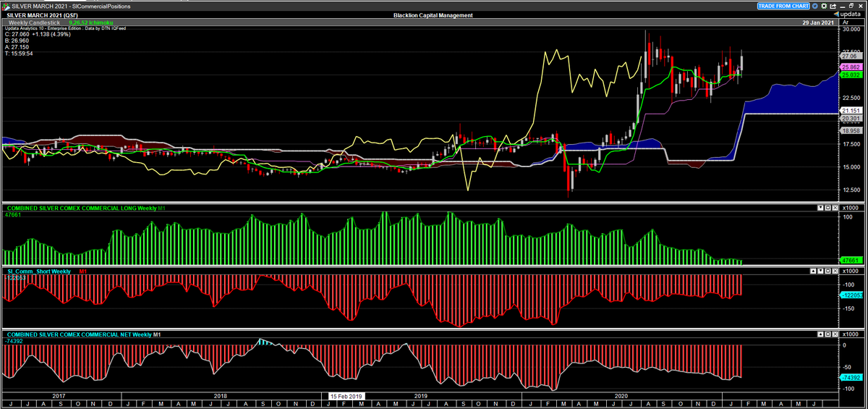This screenshot has height=409, width=868.
Task: Click the green 47661 axis value tag
Action: coord(851,260)
